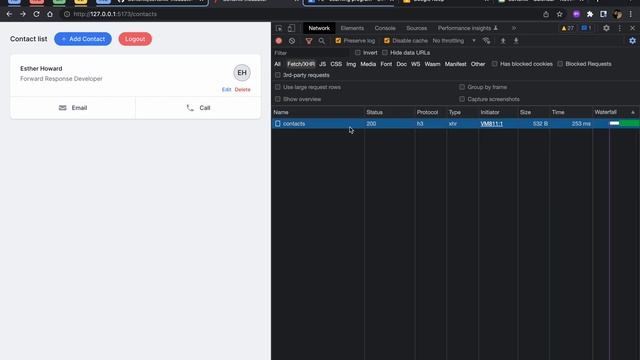This screenshot has height=360, width=640.
Task: Export HAR file download icon
Action: [x=516, y=41]
